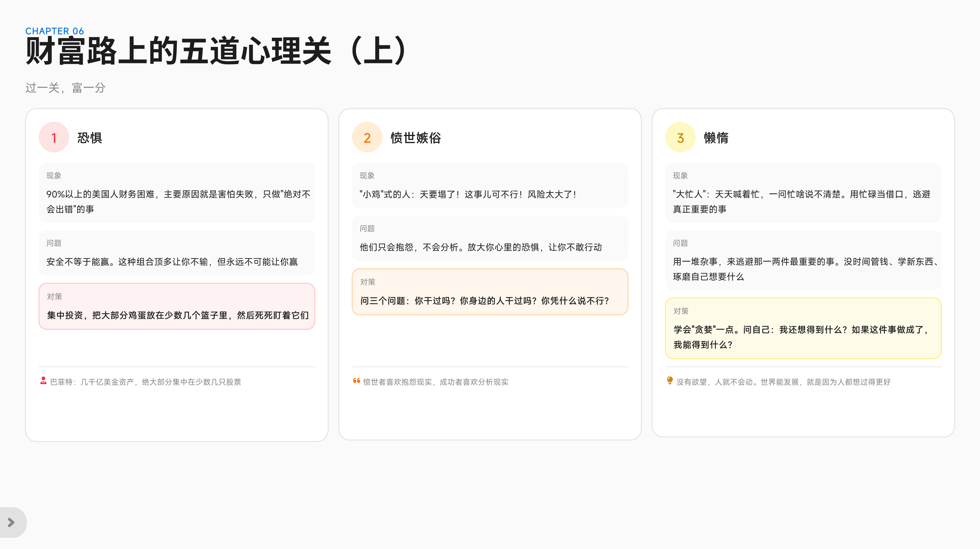
Task: Select the CHAPTER 06 label
Action: click(54, 31)
